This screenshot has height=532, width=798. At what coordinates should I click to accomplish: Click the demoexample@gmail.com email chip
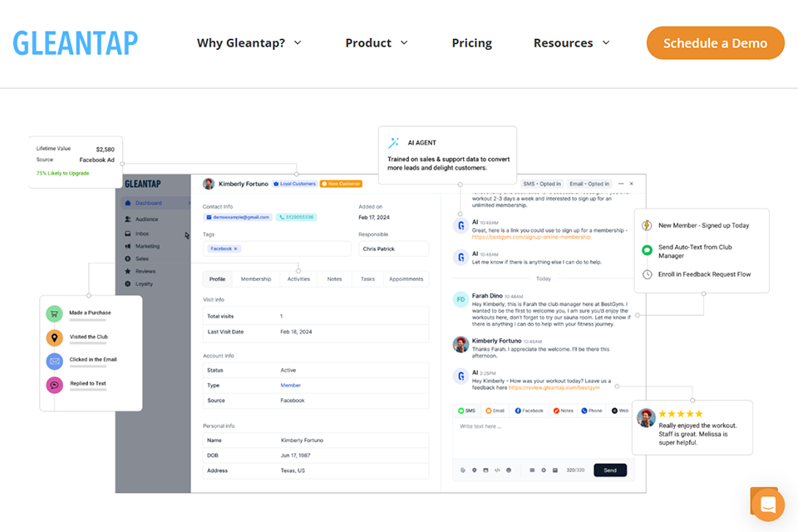click(238, 217)
